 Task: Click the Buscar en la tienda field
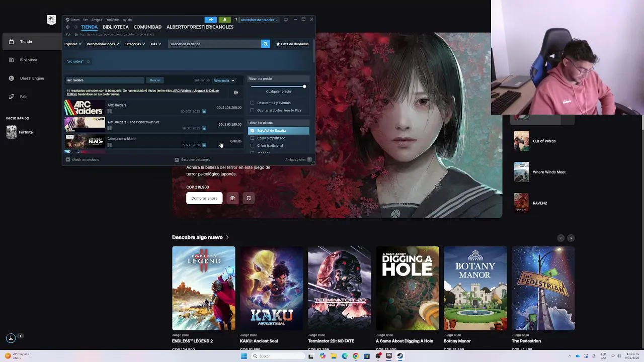(x=215, y=44)
